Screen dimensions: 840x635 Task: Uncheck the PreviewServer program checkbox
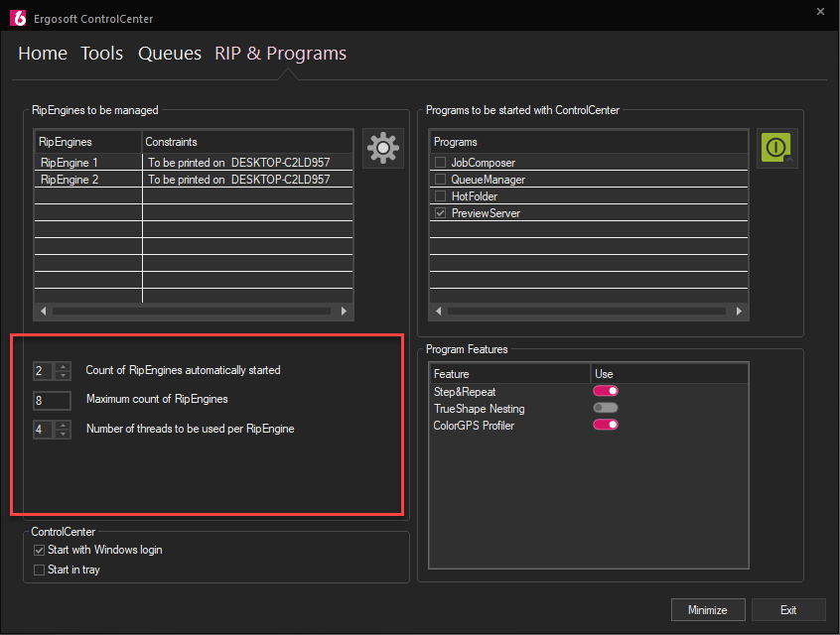point(441,213)
